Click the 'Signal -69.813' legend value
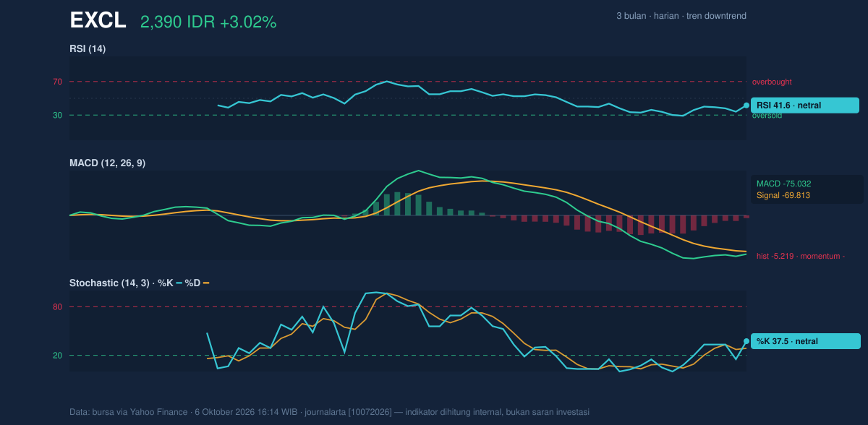 click(783, 195)
